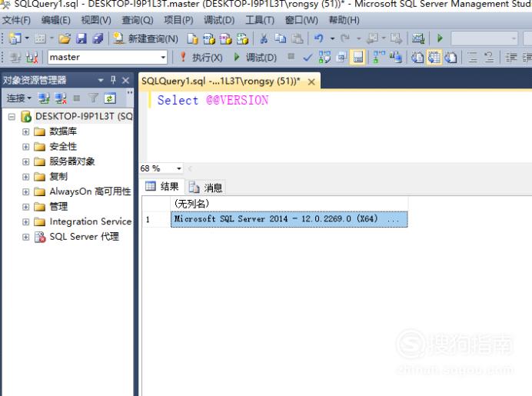The height and width of the screenshot is (396, 532).
Task: Switch to the 消息 messages tab
Action: (206, 187)
